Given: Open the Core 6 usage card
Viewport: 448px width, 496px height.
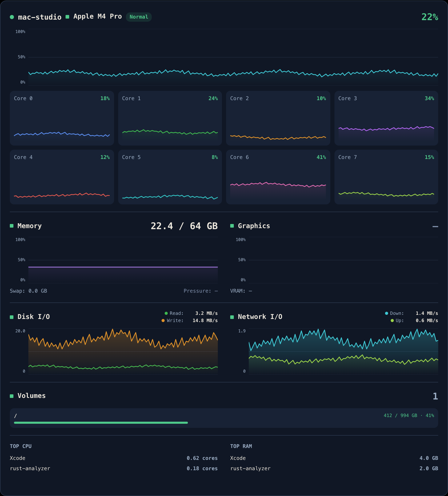Looking at the screenshot, I should click(278, 177).
